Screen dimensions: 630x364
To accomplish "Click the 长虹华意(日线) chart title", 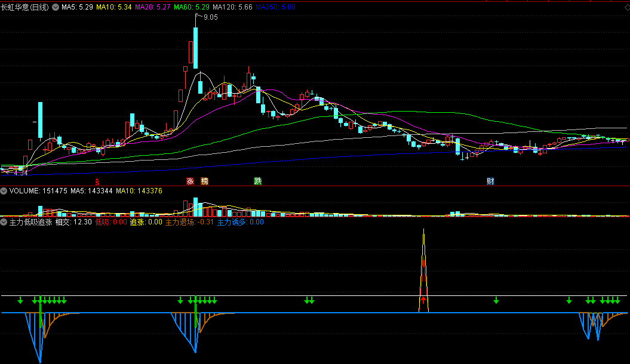I will click(x=26, y=7).
